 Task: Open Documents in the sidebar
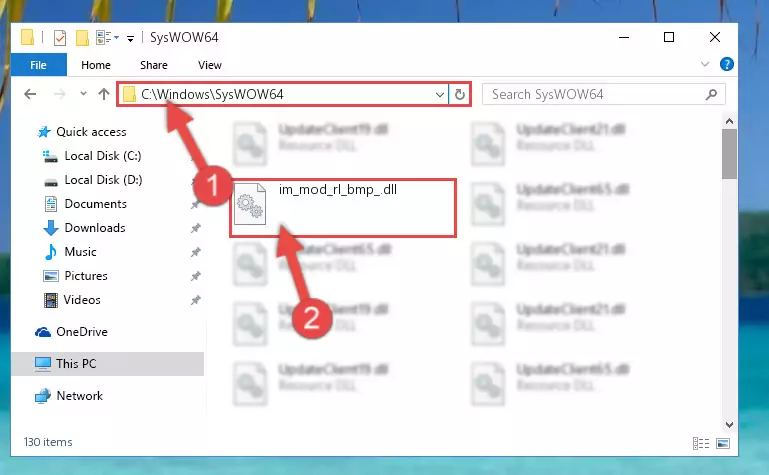click(x=96, y=204)
